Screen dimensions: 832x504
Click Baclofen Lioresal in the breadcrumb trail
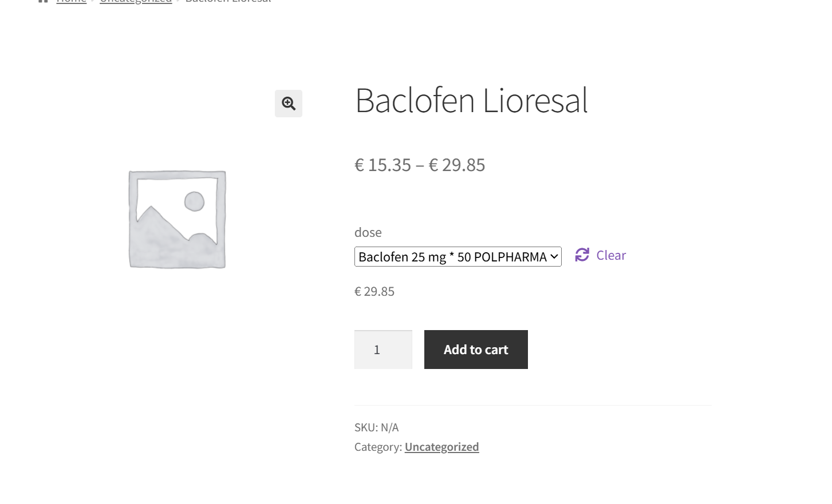coord(228,1)
